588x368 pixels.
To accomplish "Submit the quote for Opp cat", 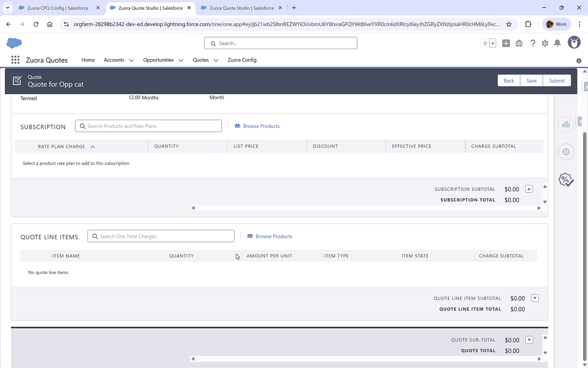I will [557, 80].
